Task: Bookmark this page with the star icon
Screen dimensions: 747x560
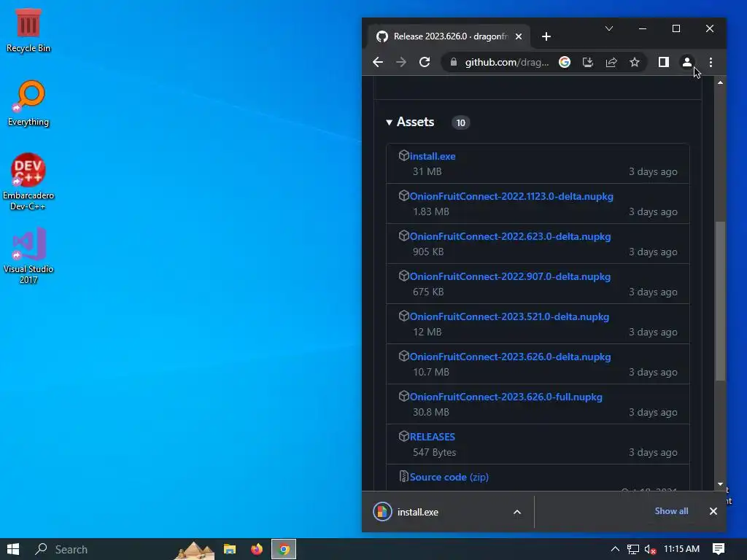Action: pyautogui.click(x=635, y=63)
